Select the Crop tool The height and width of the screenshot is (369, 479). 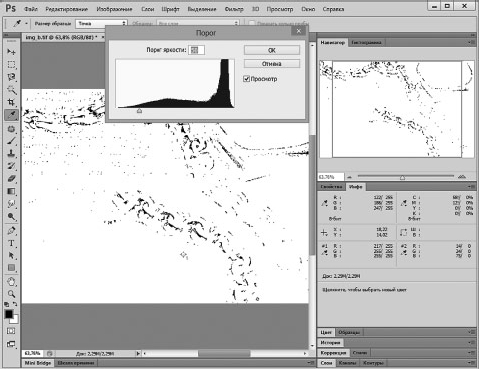point(11,102)
